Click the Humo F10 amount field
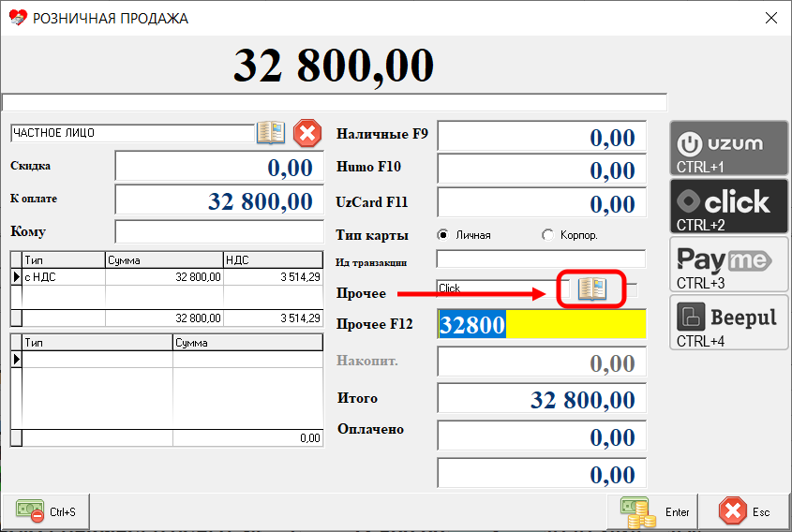The width and height of the screenshot is (792, 532). pos(542,170)
